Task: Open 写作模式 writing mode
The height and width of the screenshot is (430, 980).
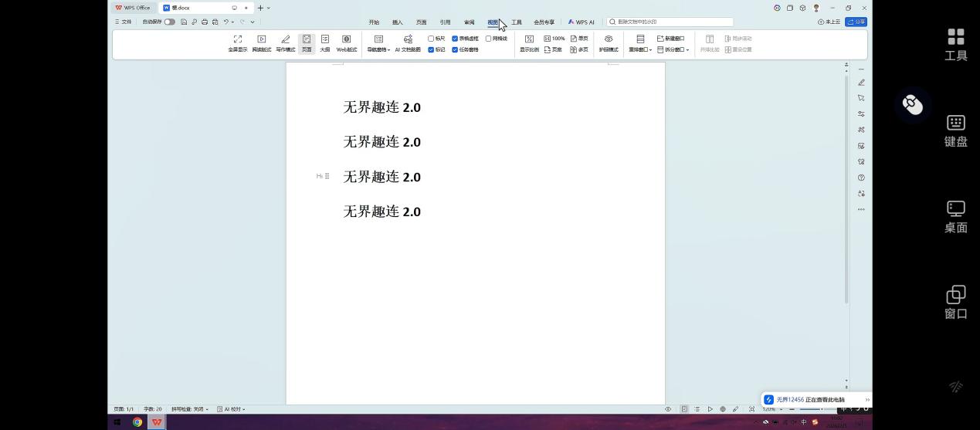Action: [x=285, y=43]
